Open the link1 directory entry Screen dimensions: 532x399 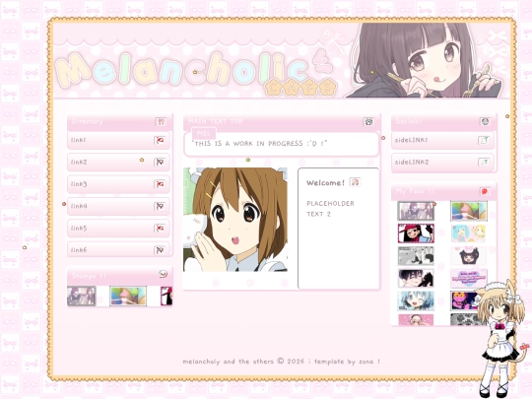pos(118,140)
